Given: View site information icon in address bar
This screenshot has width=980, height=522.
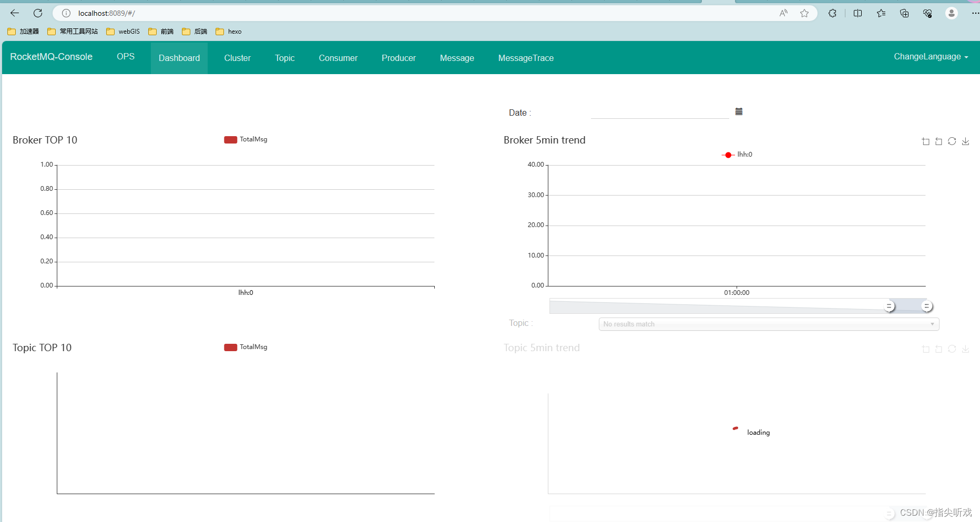Looking at the screenshot, I should point(66,13).
